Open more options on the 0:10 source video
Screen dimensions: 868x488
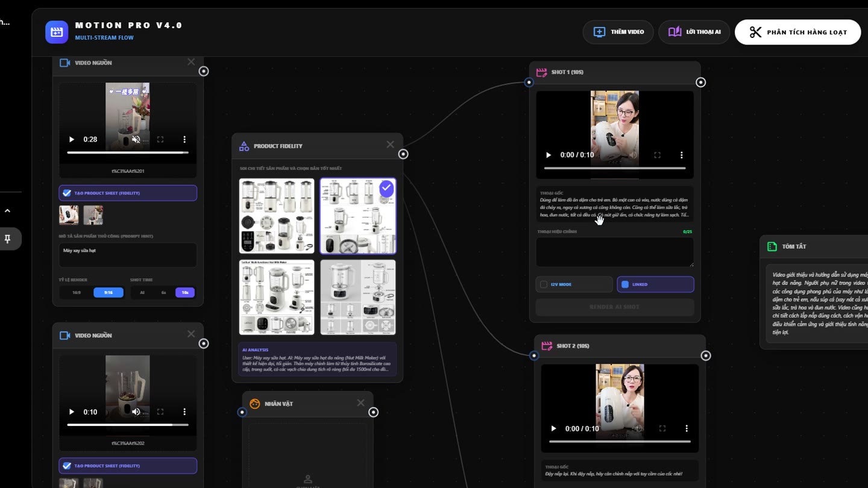click(x=184, y=412)
